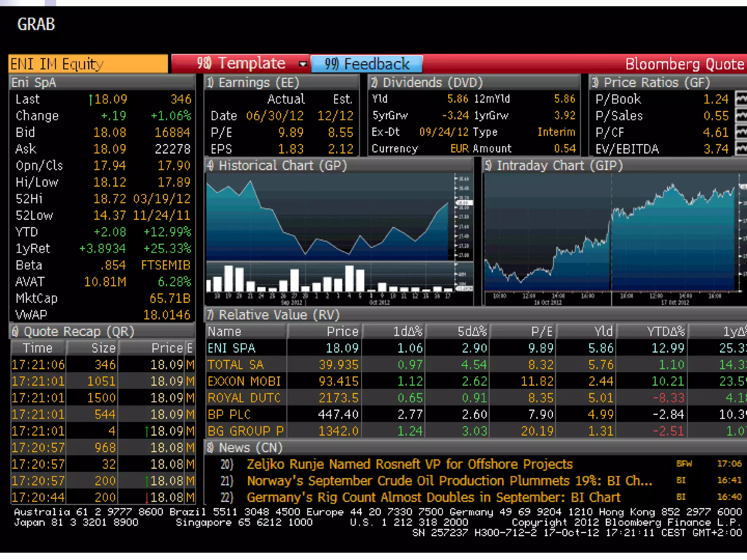Open Norway's Crude Oil Production news headline

(x=449, y=481)
